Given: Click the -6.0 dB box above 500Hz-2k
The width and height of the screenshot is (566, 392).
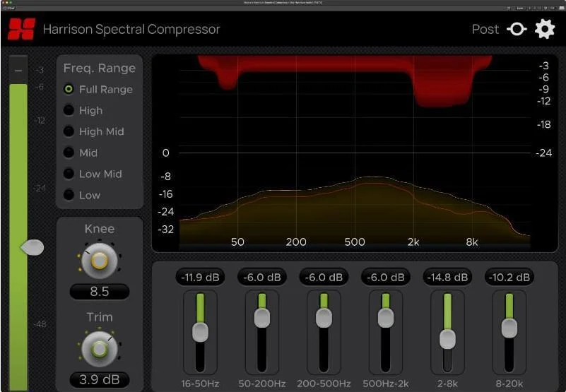Looking at the screenshot, I should 386,277.
